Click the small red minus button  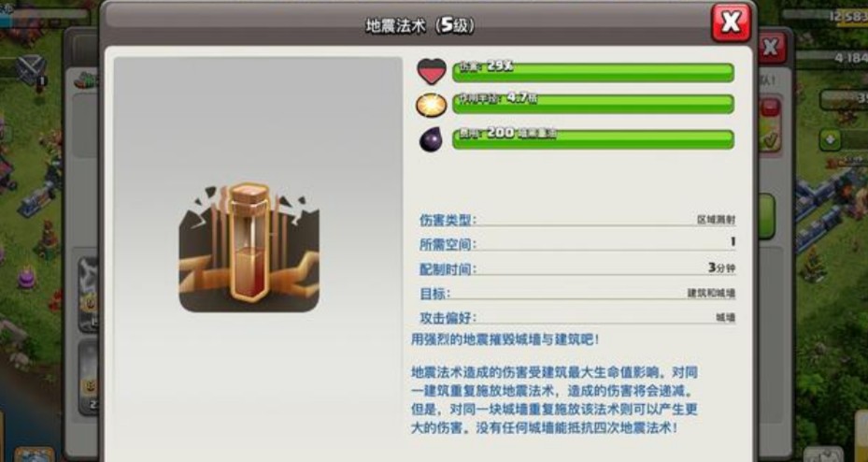pyautogui.click(x=770, y=107)
